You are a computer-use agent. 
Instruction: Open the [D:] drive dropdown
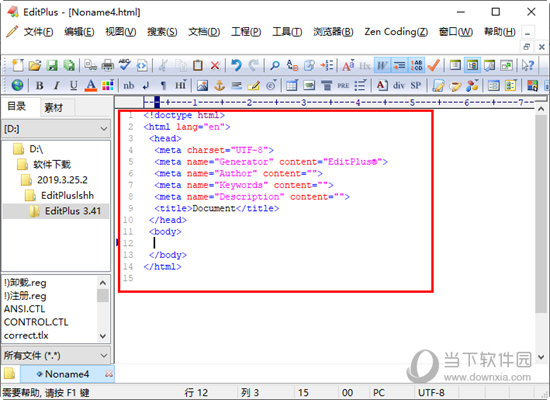coord(56,129)
